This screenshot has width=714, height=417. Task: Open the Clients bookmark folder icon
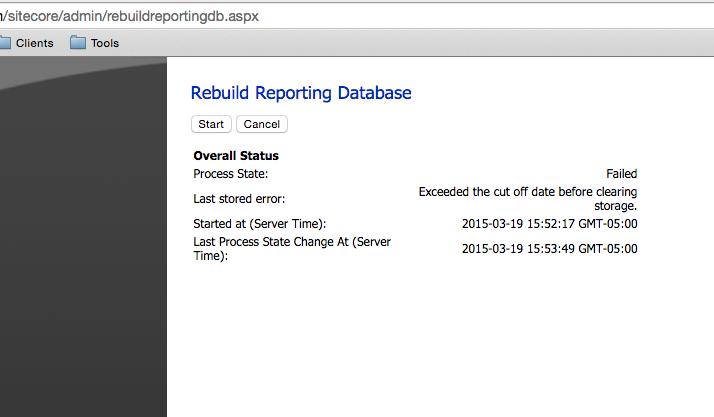click(x=4, y=43)
